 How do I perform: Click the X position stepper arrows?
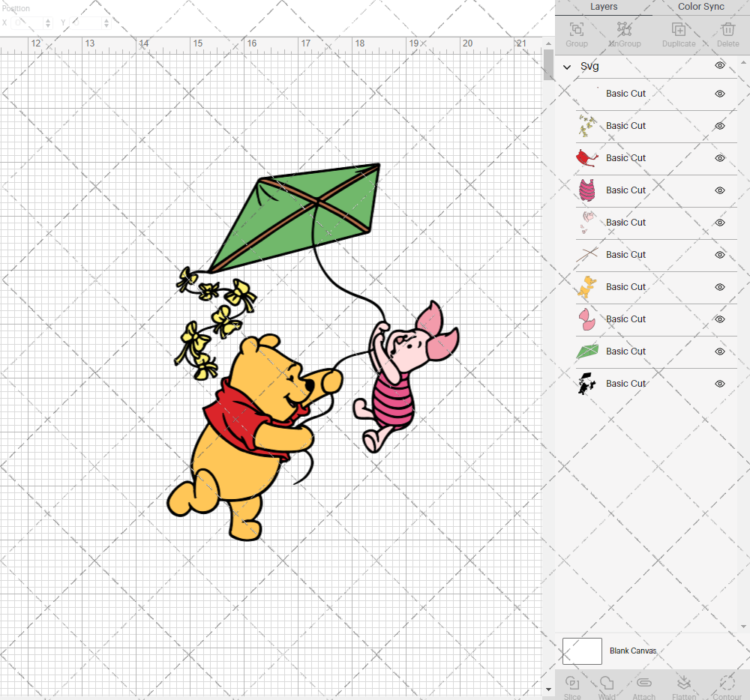point(48,23)
